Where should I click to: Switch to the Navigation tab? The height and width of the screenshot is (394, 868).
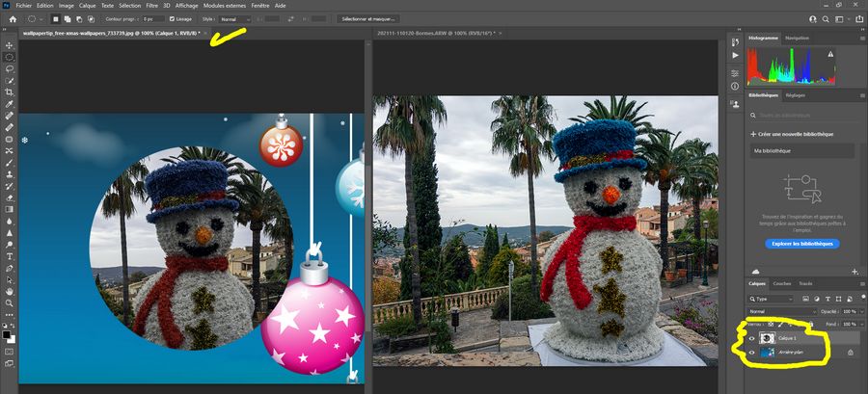pyautogui.click(x=797, y=39)
